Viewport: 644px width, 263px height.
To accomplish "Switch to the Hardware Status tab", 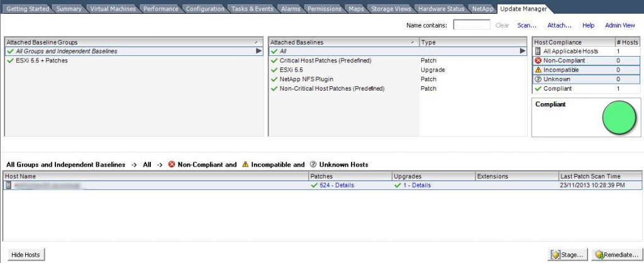I will coord(442,9).
